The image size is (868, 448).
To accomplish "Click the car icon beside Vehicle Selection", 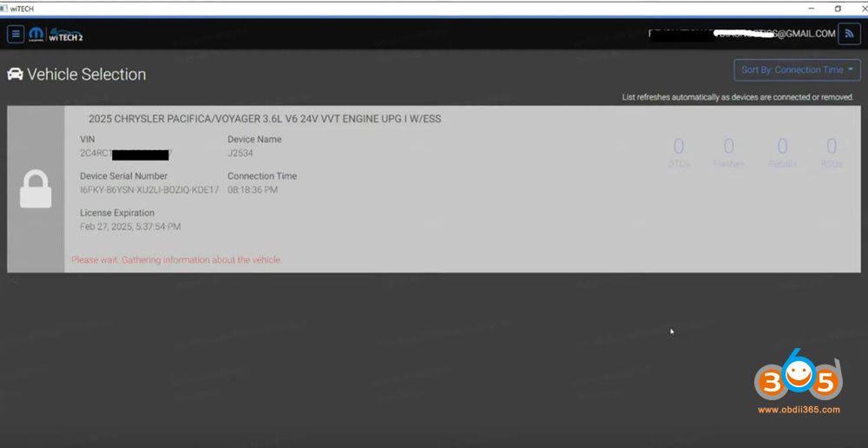I will [15, 74].
